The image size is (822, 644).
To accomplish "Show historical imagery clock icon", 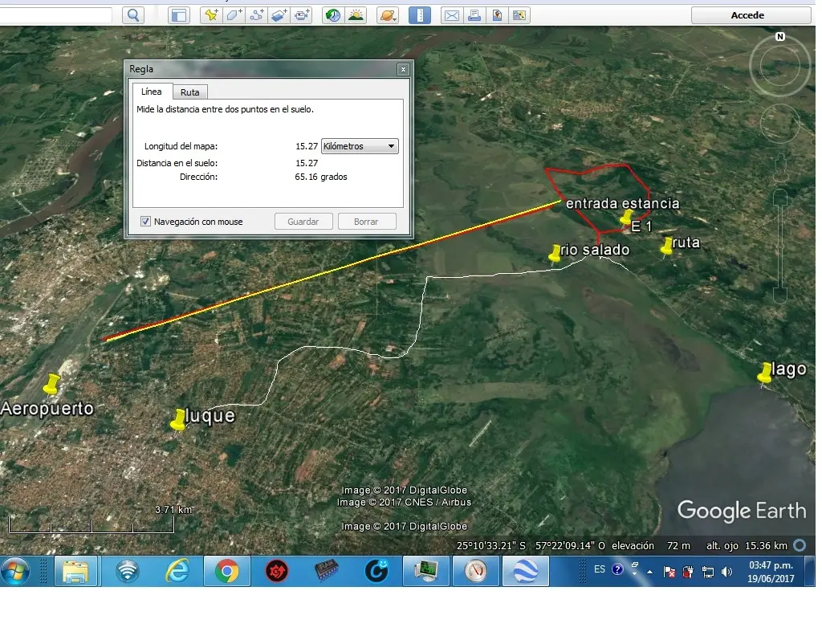I will click(333, 15).
